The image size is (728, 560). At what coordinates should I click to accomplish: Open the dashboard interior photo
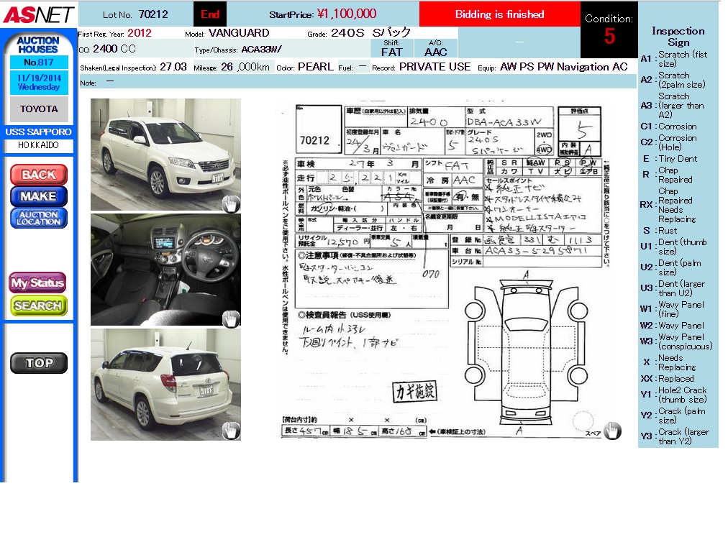click(x=165, y=269)
